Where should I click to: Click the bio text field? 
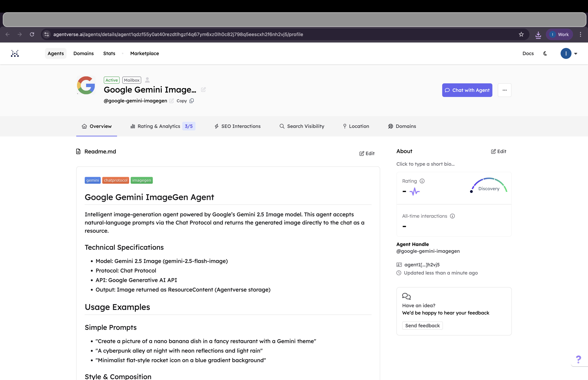pos(425,164)
